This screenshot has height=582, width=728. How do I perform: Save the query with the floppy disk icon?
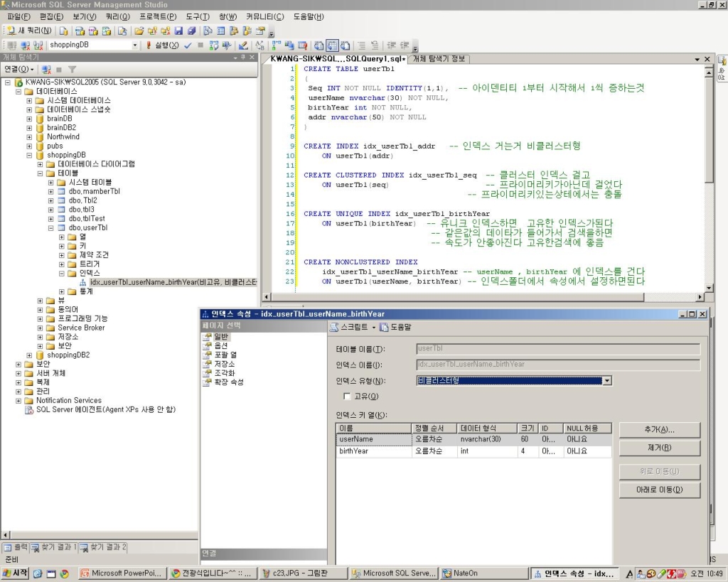tap(178, 31)
